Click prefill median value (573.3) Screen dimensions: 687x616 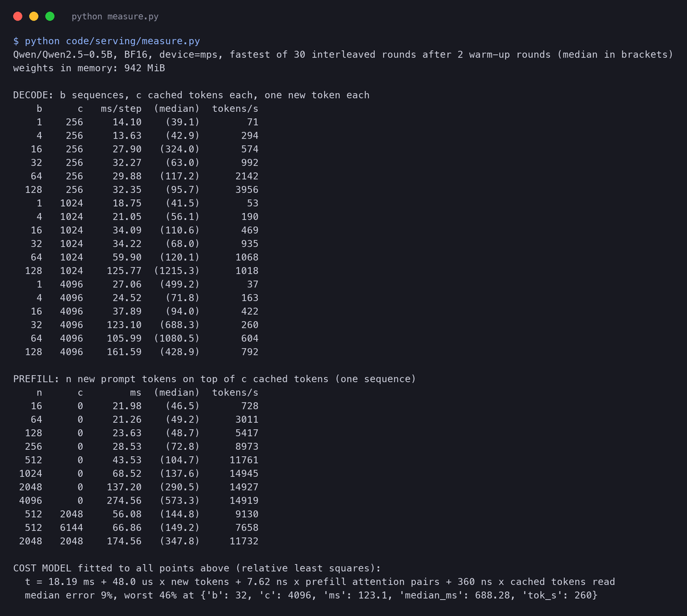pyautogui.click(x=180, y=500)
